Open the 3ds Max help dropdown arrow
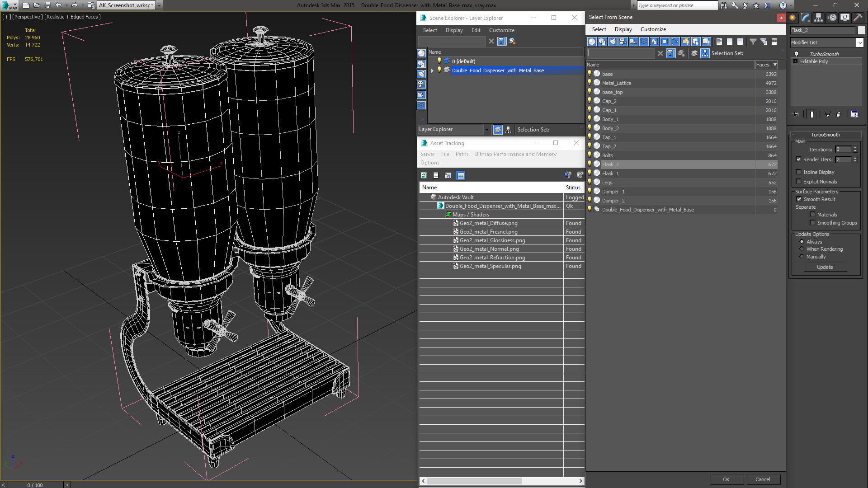The width and height of the screenshot is (868, 488). tap(791, 5)
